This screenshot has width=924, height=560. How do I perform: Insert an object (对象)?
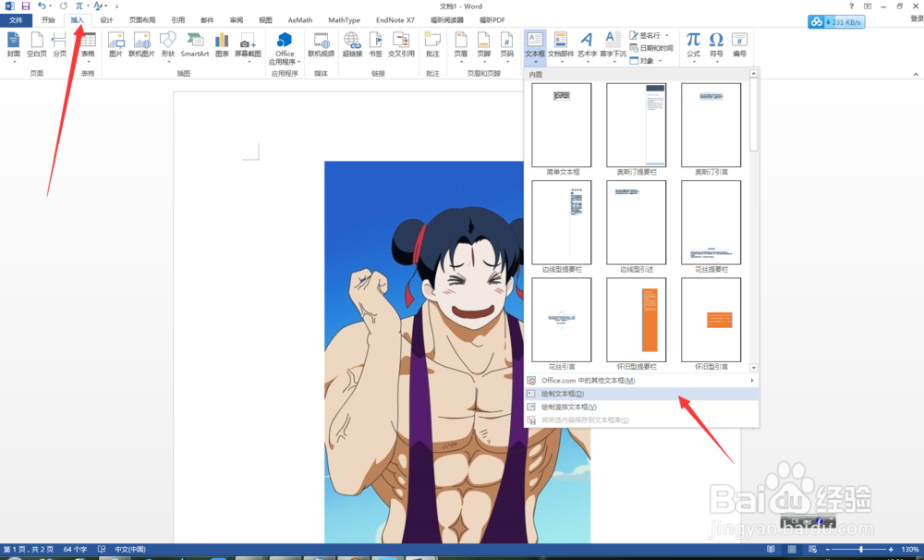pyautogui.click(x=646, y=61)
